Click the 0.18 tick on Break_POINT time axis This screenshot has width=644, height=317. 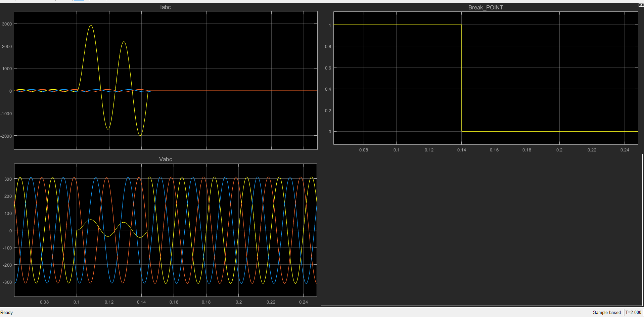[x=527, y=150]
